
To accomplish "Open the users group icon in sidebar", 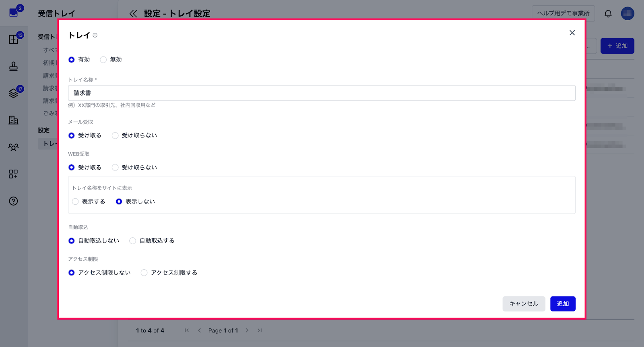I will (14, 147).
